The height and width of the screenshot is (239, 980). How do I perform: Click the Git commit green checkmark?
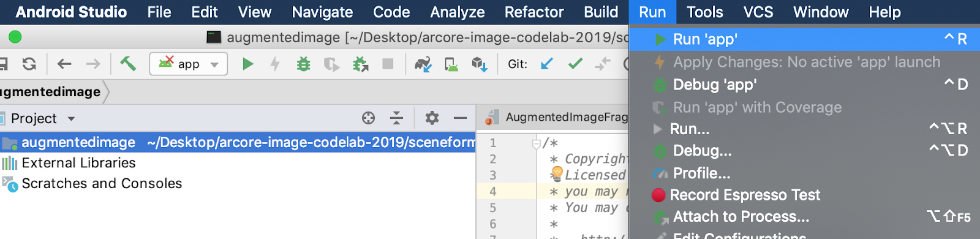(575, 63)
